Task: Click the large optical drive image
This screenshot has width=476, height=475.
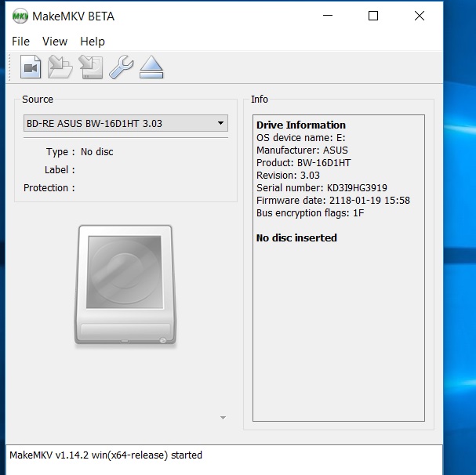Action: pyautogui.click(x=125, y=285)
